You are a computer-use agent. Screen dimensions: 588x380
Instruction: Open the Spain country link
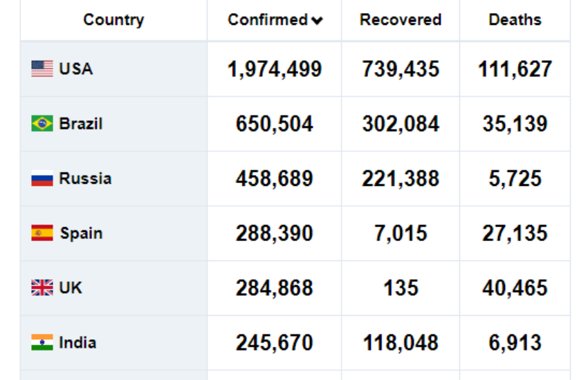[x=81, y=234]
